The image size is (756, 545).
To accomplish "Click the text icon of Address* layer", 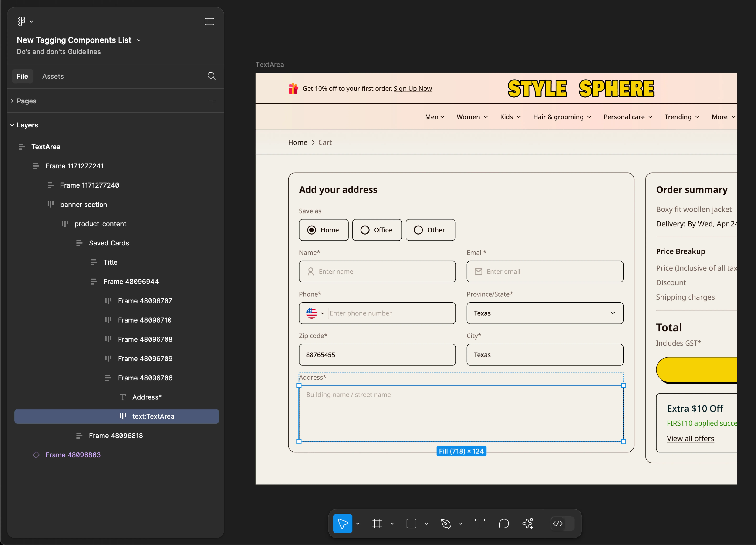I will (x=123, y=397).
